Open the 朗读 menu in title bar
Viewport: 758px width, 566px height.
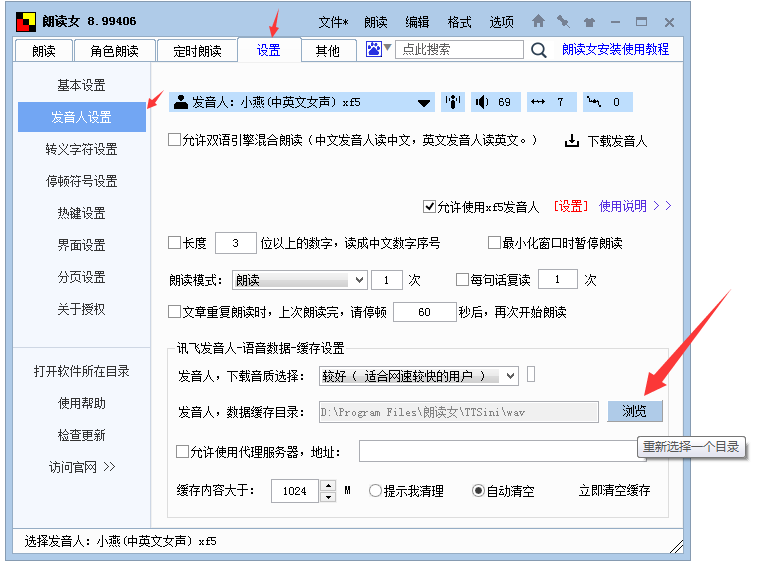(376, 22)
